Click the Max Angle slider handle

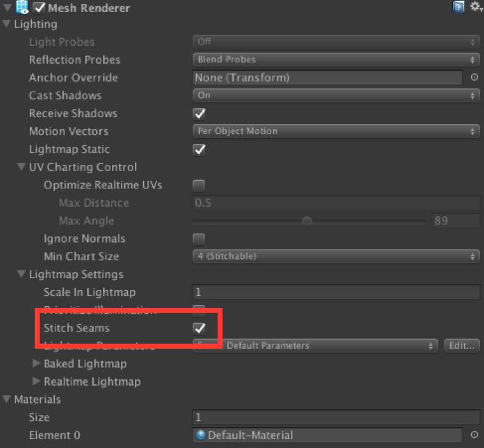(x=307, y=221)
